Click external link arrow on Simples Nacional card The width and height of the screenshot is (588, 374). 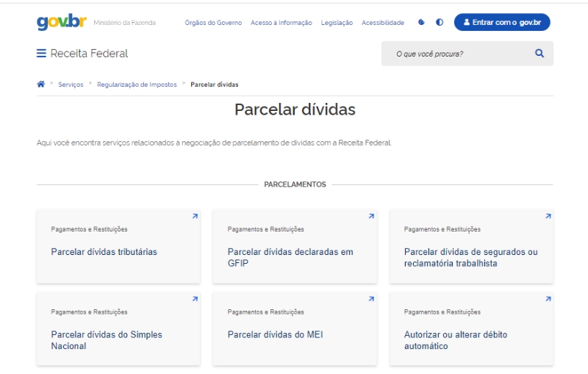[195, 299]
